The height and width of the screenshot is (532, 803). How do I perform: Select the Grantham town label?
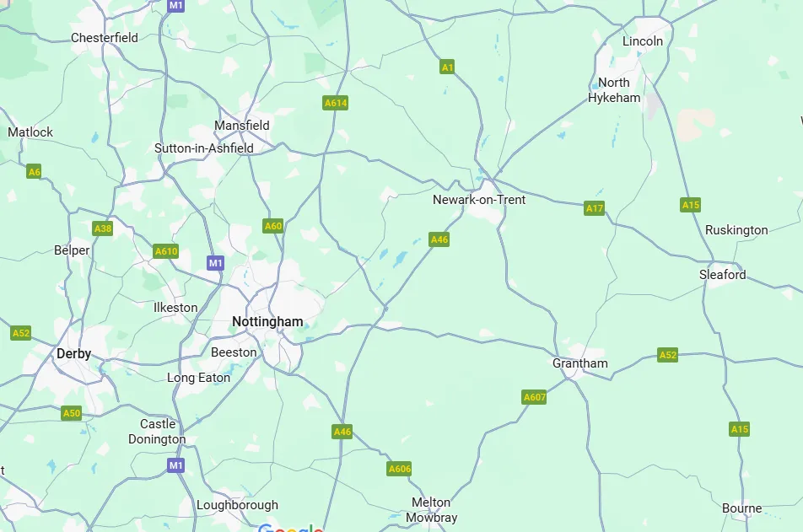(x=579, y=363)
